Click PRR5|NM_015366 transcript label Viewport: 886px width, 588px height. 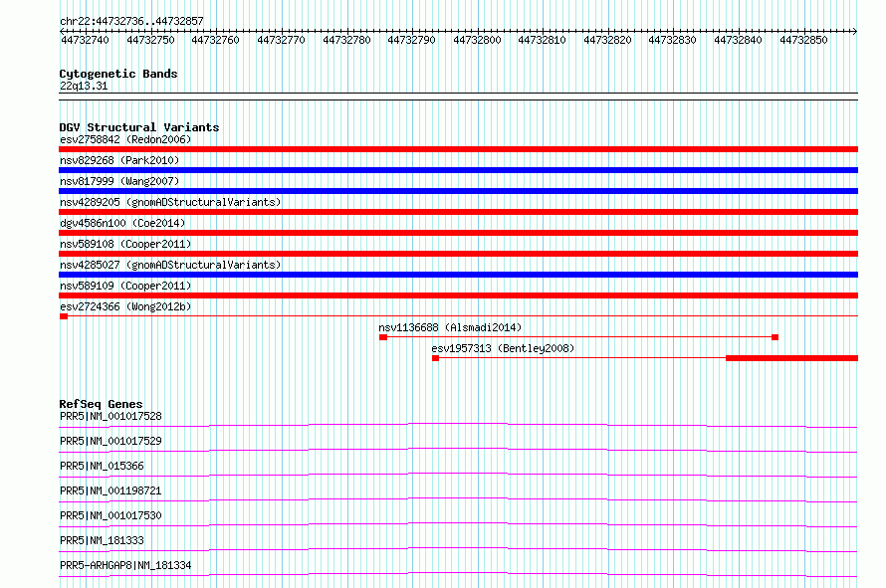tap(102, 466)
